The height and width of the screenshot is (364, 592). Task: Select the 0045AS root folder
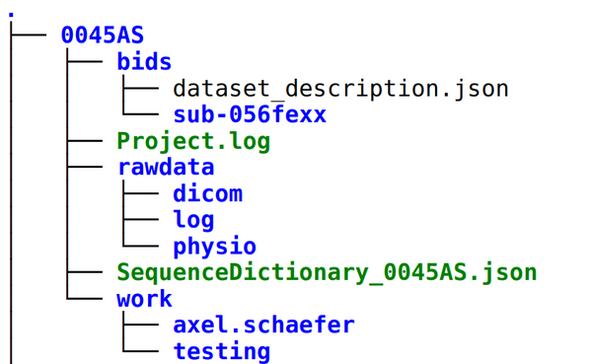click(103, 36)
